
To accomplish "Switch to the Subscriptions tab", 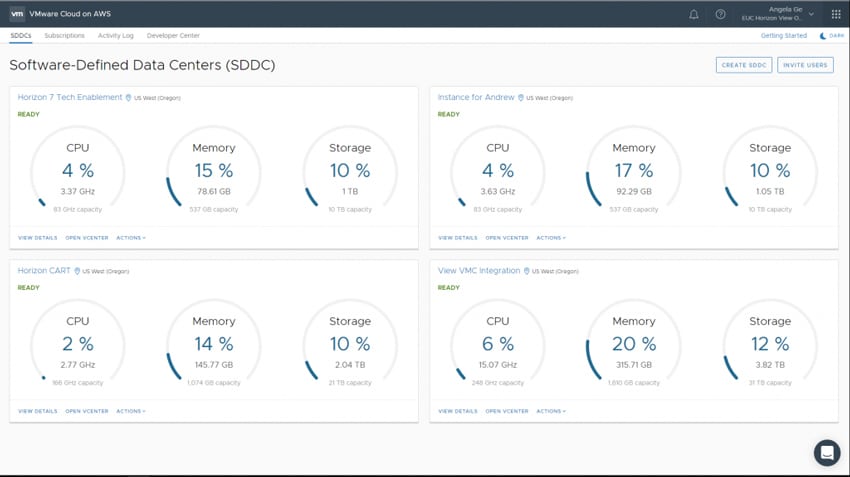I will point(64,36).
